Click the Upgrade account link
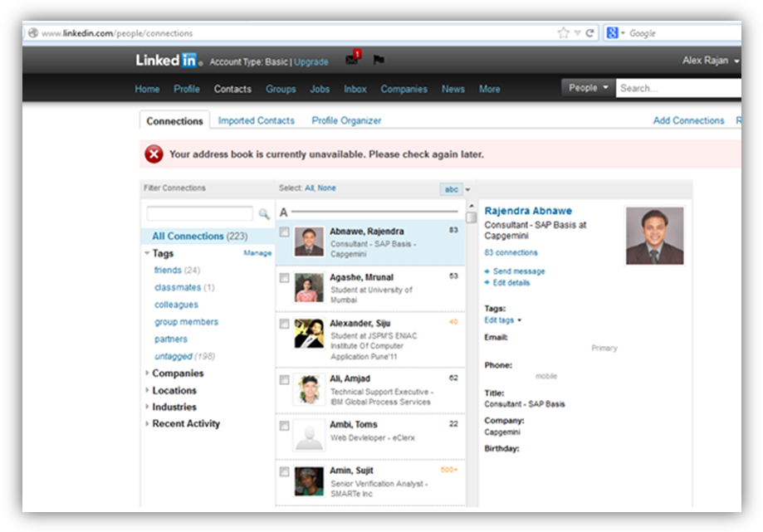 [x=311, y=62]
